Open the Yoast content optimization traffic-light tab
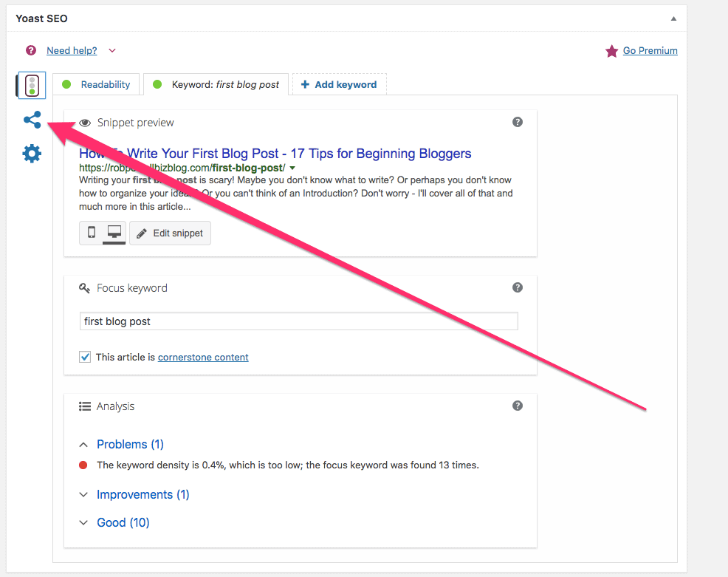Viewport: 728px width, 577px height. (32, 85)
